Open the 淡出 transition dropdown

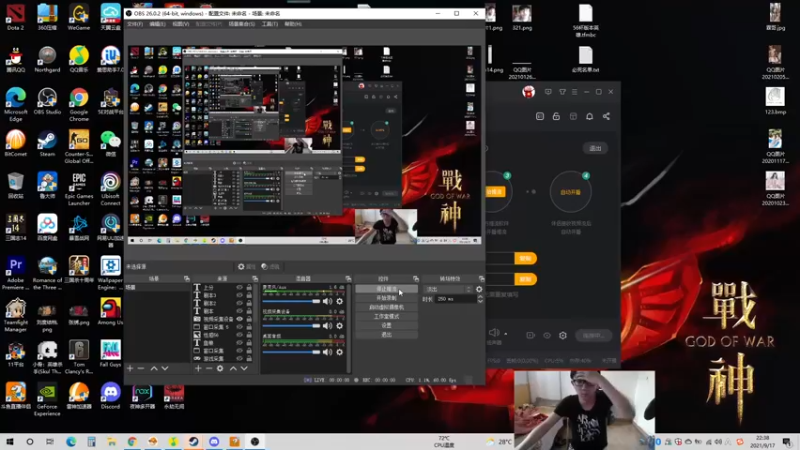pyautogui.click(x=448, y=289)
